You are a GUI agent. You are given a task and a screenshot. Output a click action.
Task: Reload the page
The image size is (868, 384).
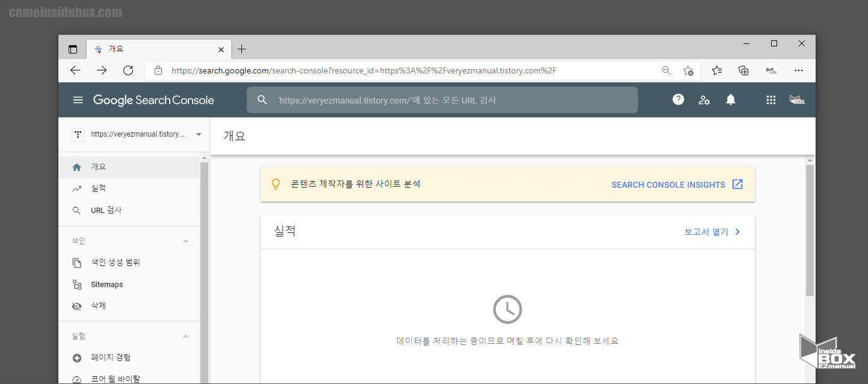128,70
